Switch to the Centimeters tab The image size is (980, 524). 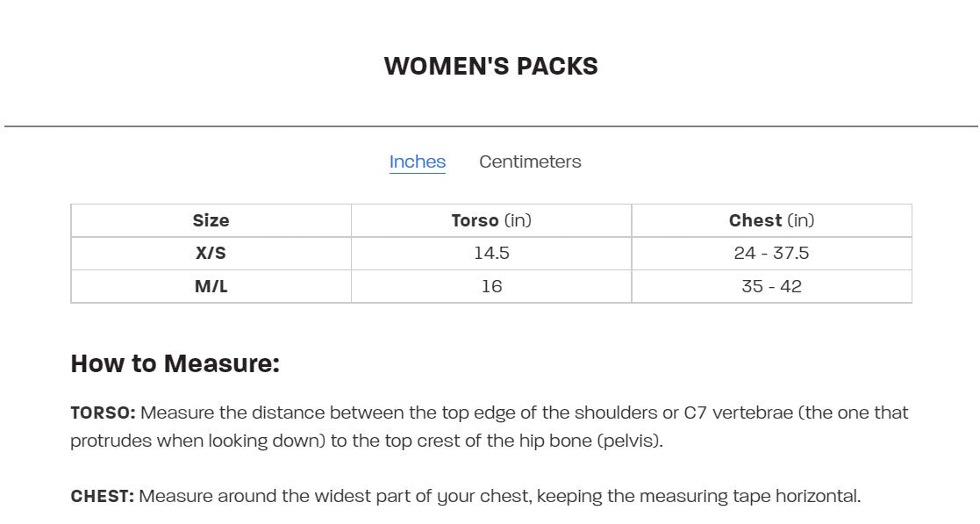(530, 162)
